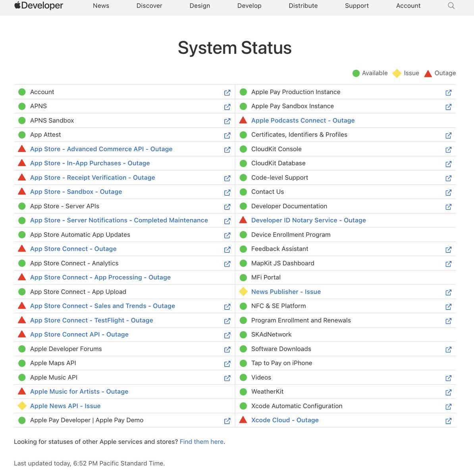Click the 'Device Enrollment Program' text

(x=291, y=234)
